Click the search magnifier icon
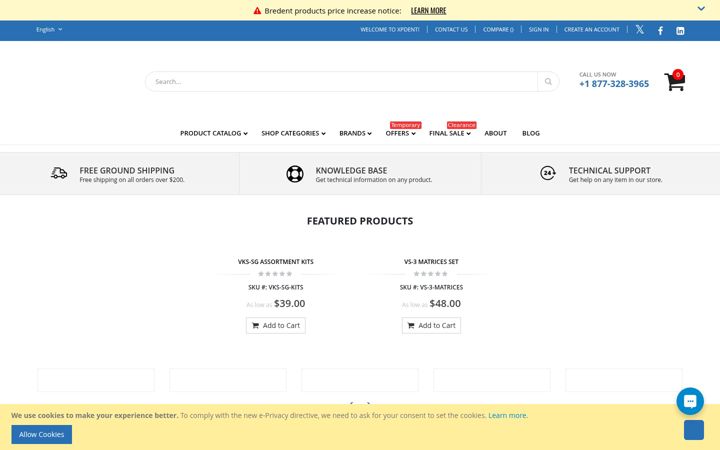 548,81
